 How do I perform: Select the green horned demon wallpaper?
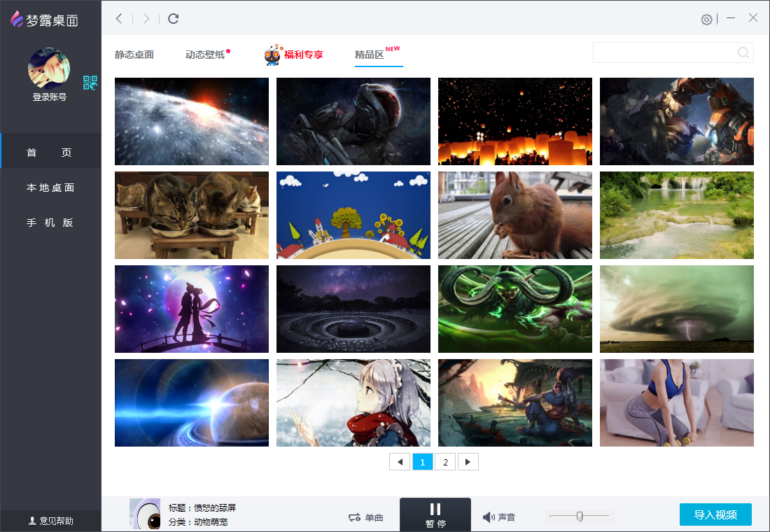(x=515, y=309)
